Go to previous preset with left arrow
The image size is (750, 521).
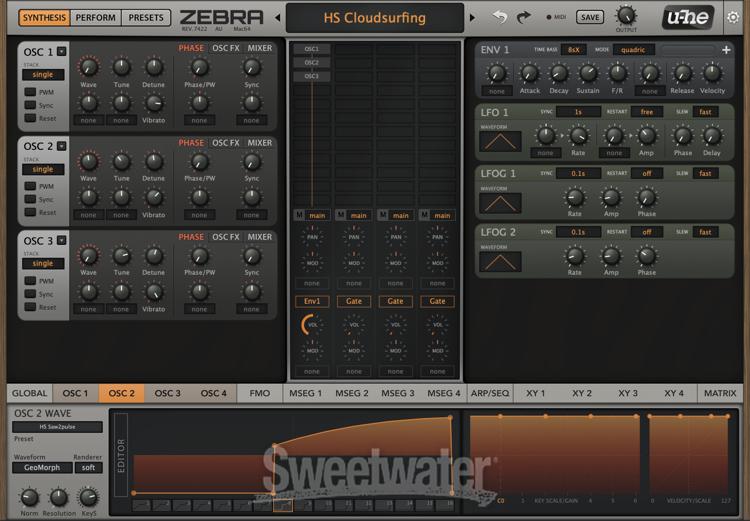tap(275, 18)
